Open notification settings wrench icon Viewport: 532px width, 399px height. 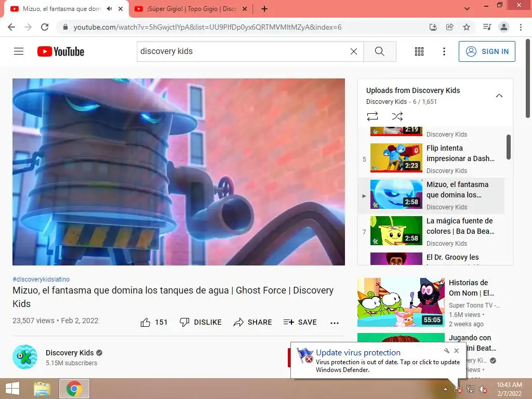(x=446, y=351)
